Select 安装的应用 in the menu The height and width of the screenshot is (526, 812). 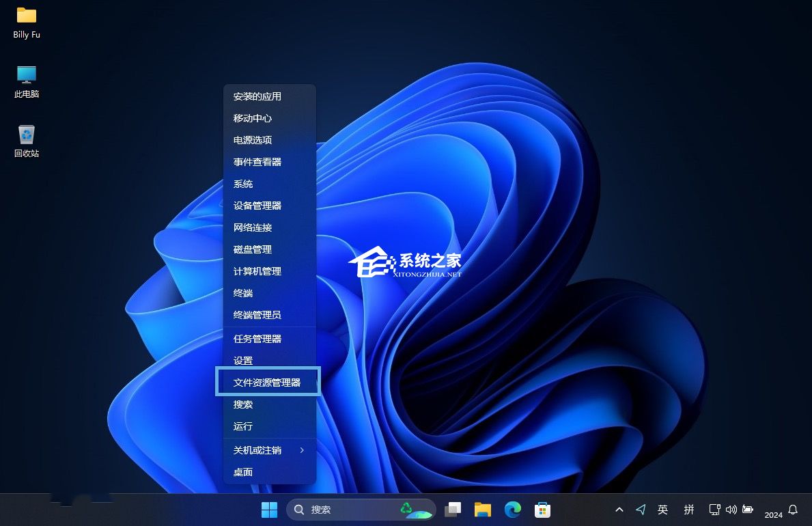[x=269, y=96]
